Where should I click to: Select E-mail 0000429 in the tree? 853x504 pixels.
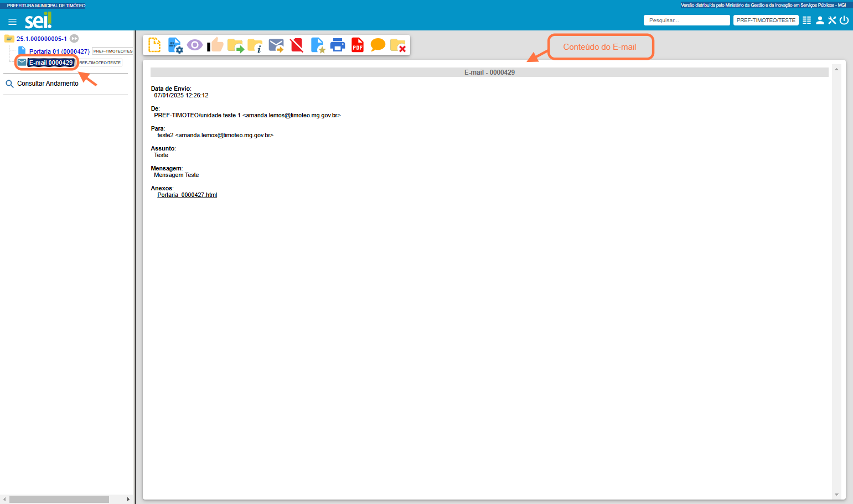(51, 63)
